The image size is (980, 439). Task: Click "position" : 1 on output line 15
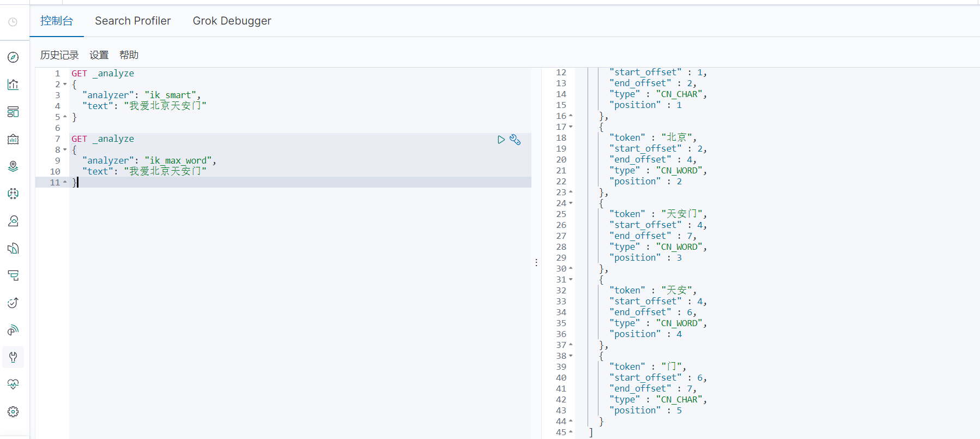tap(646, 105)
